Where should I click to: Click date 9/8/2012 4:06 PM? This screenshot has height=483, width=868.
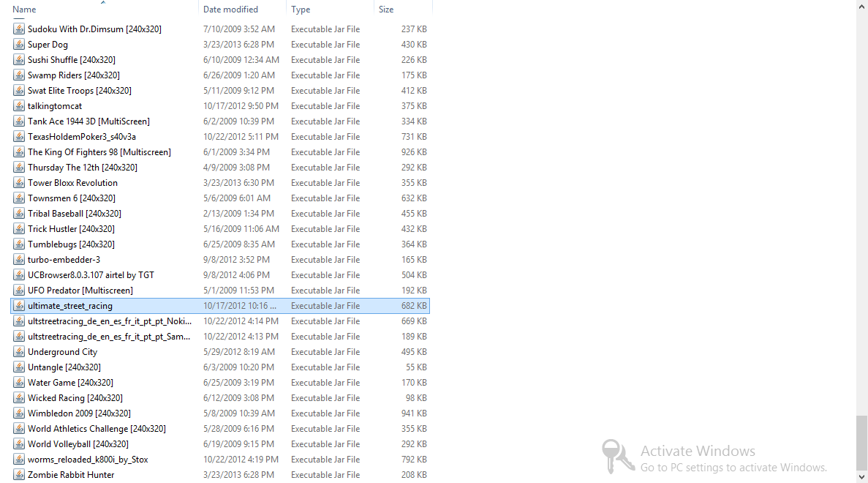pyautogui.click(x=236, y=274)
